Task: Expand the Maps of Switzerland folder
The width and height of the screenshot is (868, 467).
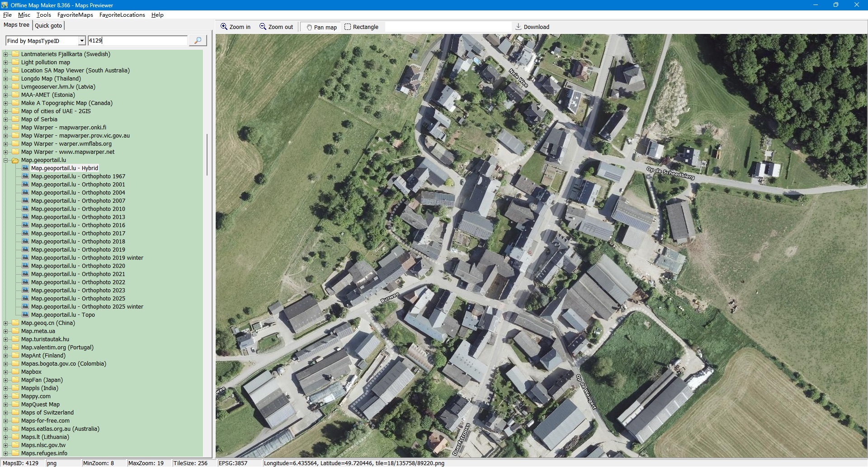Action: point(6,413)
